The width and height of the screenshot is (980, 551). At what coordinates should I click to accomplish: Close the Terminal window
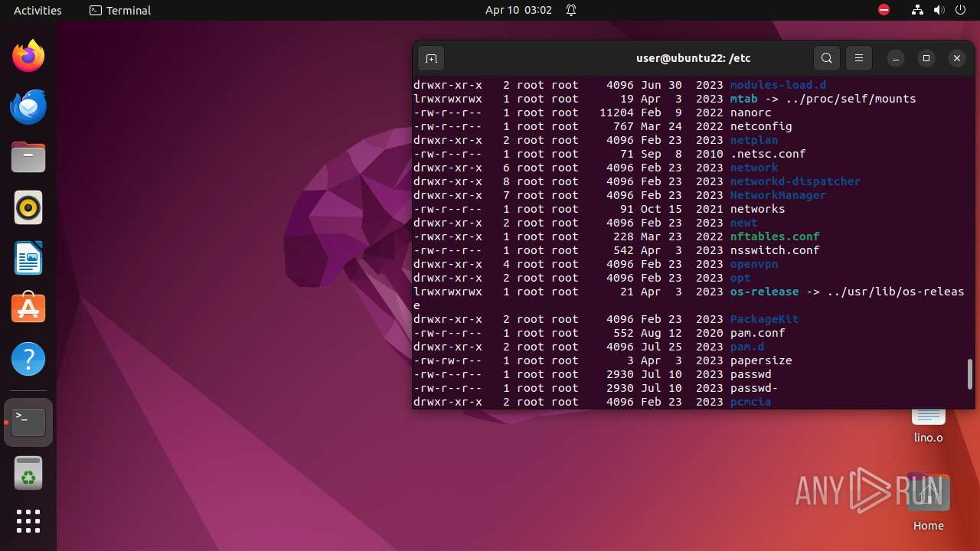click(x=957, y=58)
